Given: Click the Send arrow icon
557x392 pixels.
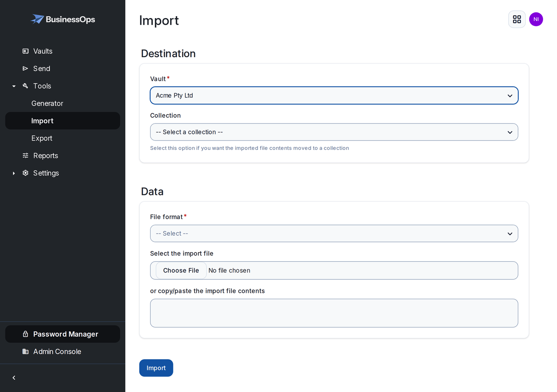Looking at the screenshot, I should click(x=26, y=68).
